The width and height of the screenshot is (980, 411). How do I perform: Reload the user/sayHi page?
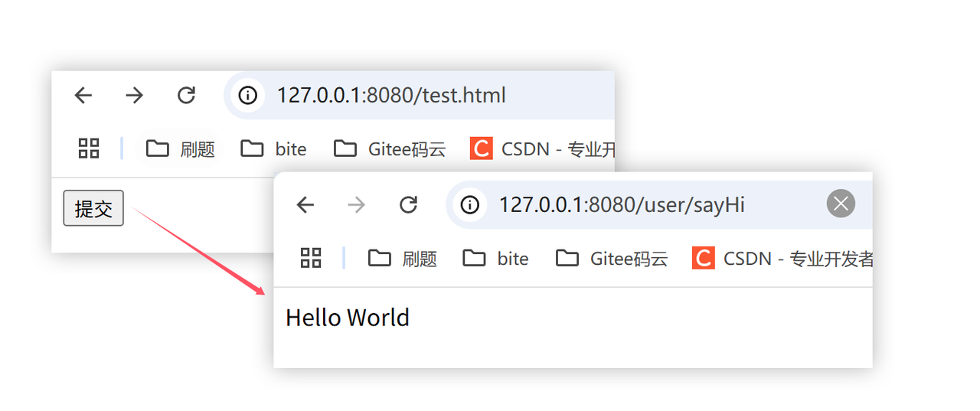408,204
